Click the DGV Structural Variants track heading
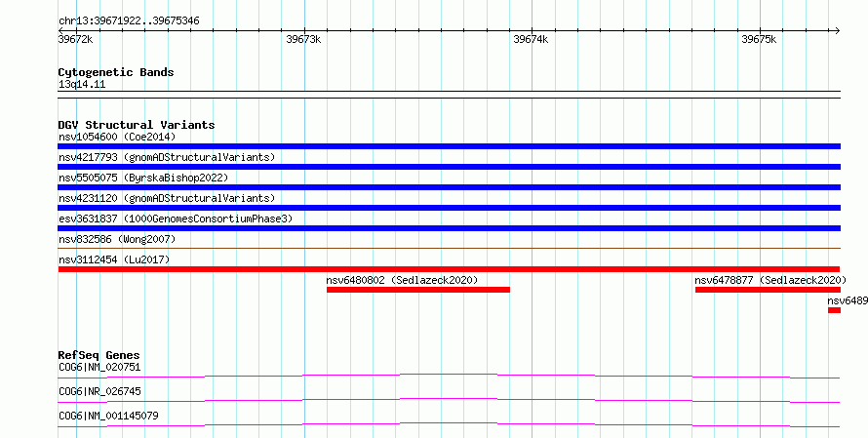 [137, 125]
